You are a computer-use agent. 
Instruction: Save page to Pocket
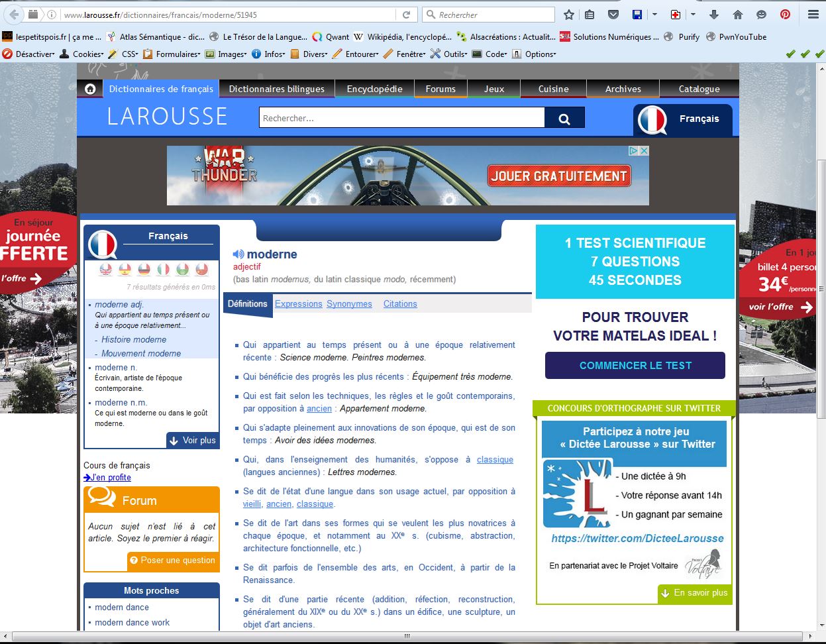coord(613,15)
